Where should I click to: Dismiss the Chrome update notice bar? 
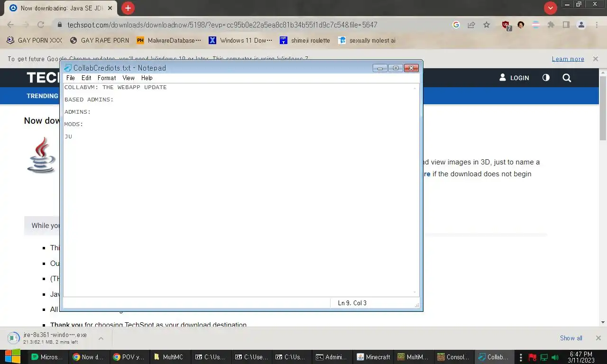tap(595, 59)
